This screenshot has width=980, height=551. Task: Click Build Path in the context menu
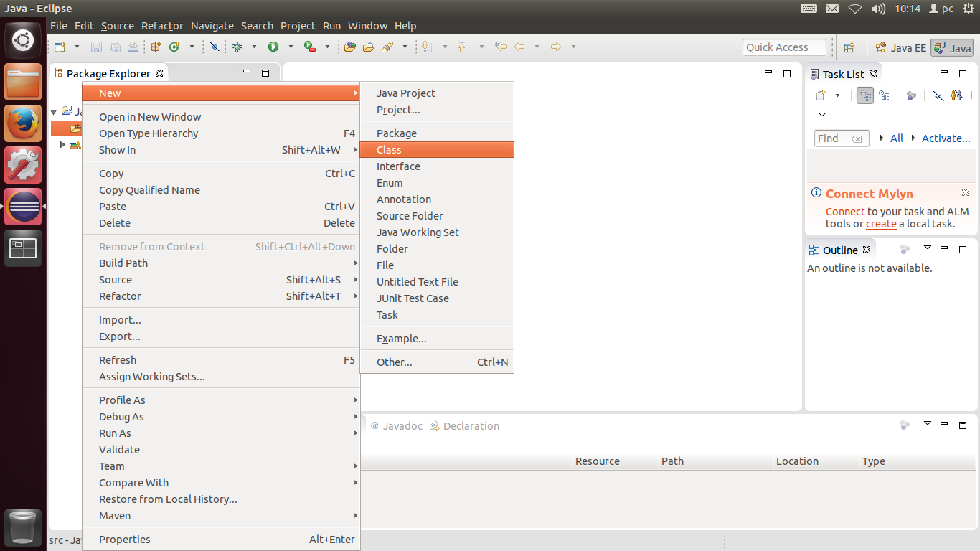point(221,263)
